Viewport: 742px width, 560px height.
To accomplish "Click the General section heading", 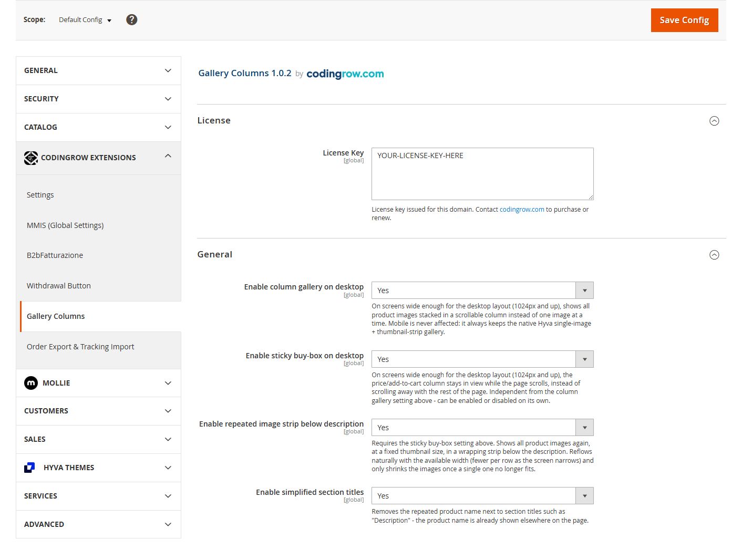I will click(214, 254).
